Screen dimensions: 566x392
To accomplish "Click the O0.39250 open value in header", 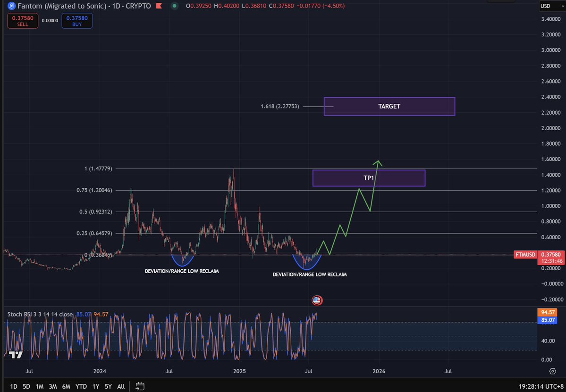I will 199,6.
